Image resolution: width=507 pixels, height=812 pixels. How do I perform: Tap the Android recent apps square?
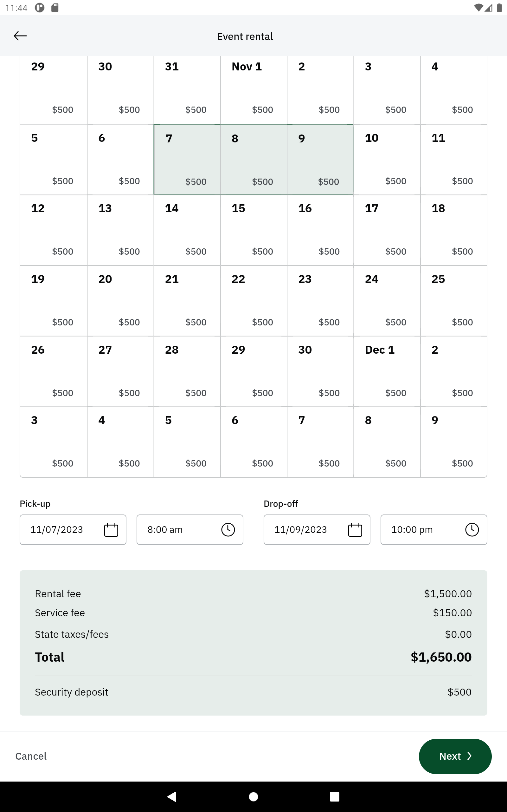point(334,796)
